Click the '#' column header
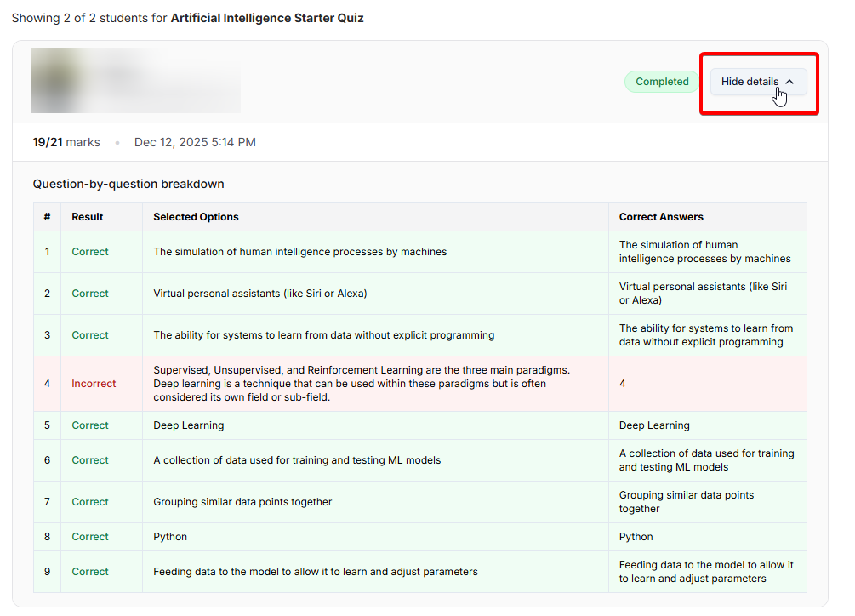The height and width of the screenshot is (616, 855). click(47, 217)
